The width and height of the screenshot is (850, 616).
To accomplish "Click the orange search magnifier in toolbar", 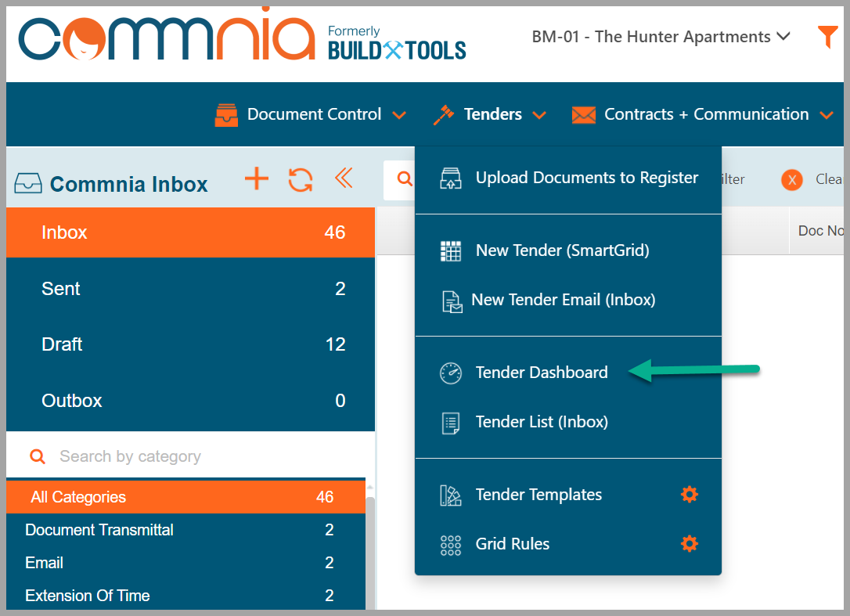I will [405, 178].
